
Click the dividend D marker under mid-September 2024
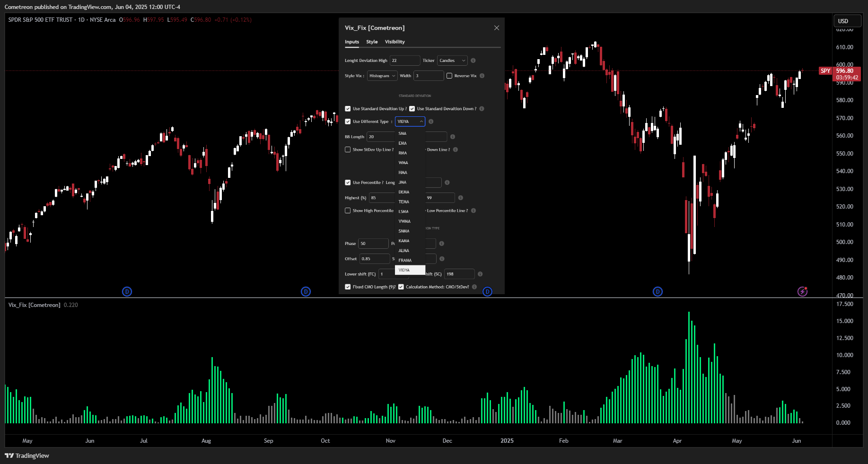[x=306, y=291]
